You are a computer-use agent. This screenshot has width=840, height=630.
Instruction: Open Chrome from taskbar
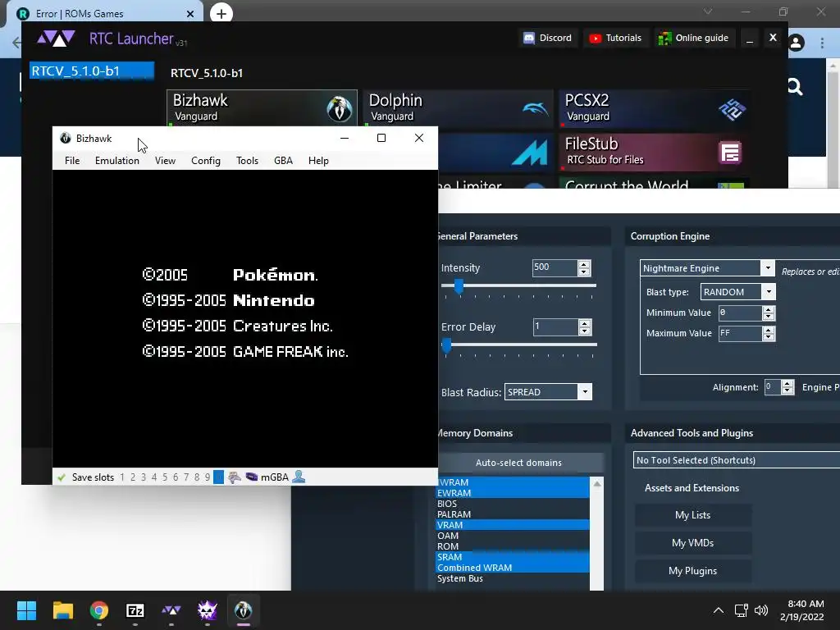click(x=99, y=610)
